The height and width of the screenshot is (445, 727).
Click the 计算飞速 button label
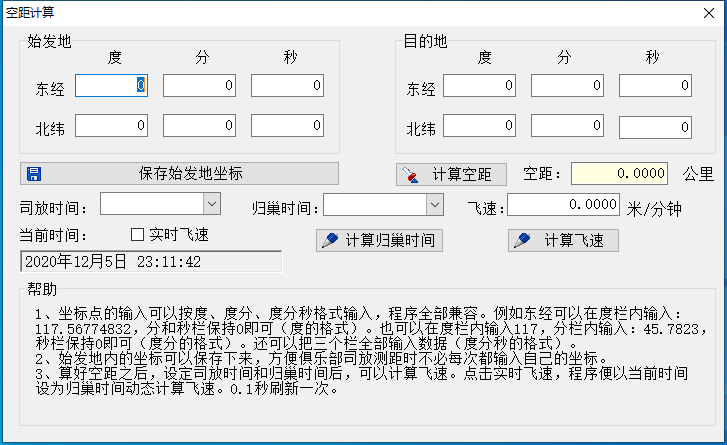tap(574, 241)
